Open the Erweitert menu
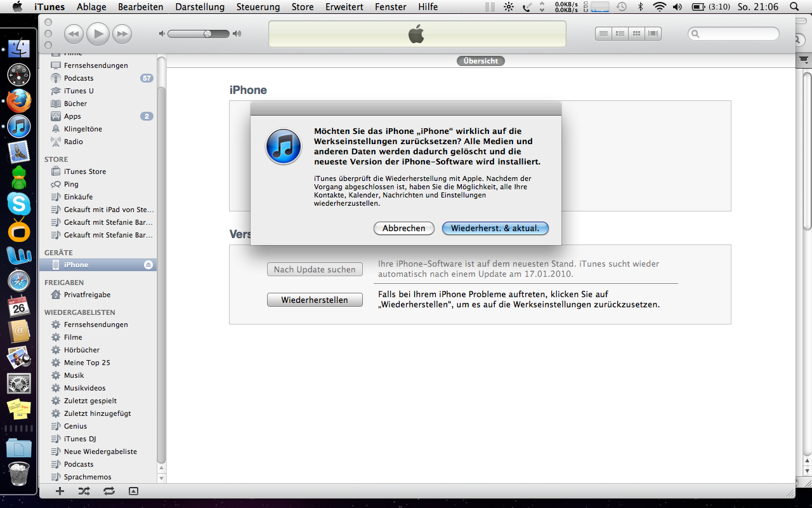Image resolution: width=812 pixels, height=508 pixels. 344,7
